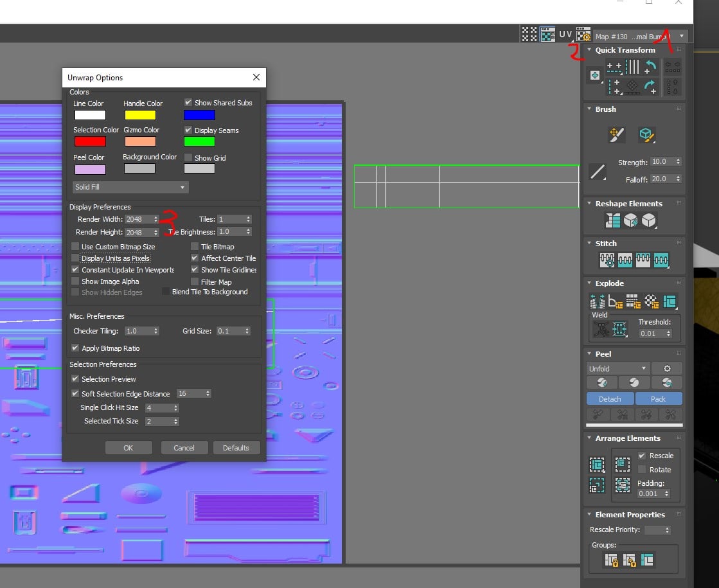Image resolution: width=719 pixels, height=588 pixels.
Task: Click the Detach button in Peel
Action: click(x=610, y=398)
